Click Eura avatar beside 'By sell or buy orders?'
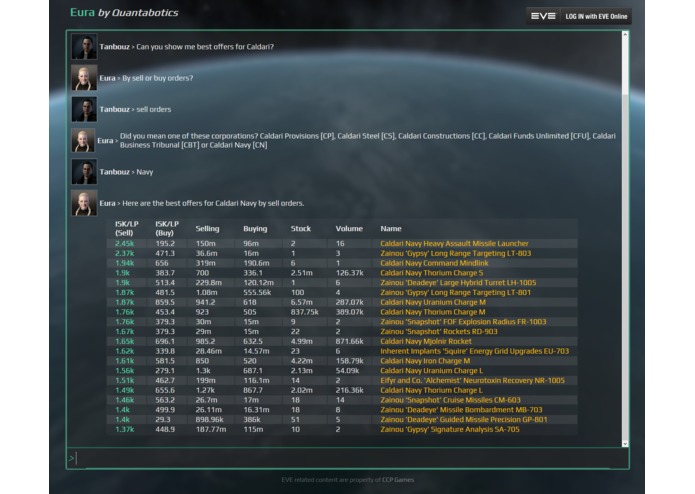 click(x=84, y=78)
